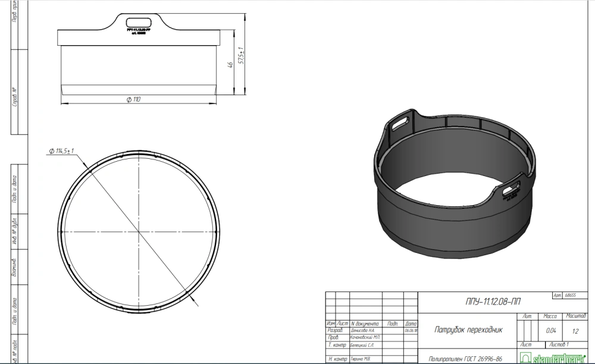Click the date cell 06.06.18
Viewport: 595px width, 364px height.
click(411, 330)
